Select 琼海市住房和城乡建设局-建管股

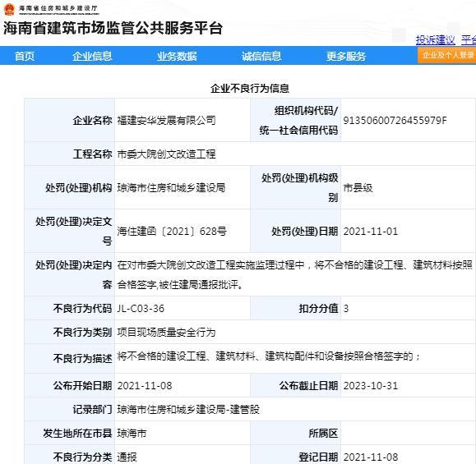188,410
